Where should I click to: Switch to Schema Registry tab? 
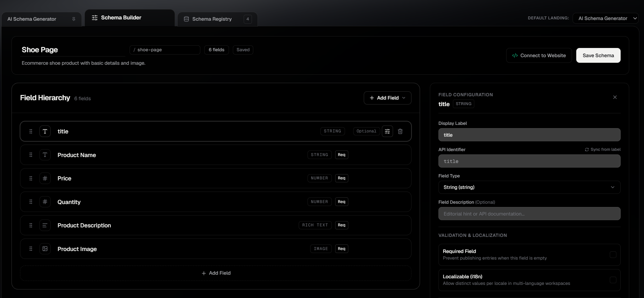[x=217, y=19]
